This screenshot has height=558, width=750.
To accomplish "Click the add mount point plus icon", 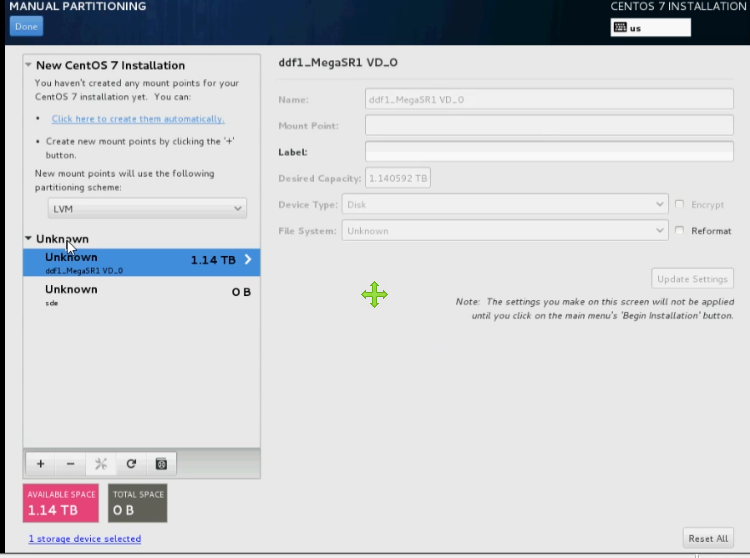I will 41,464.
